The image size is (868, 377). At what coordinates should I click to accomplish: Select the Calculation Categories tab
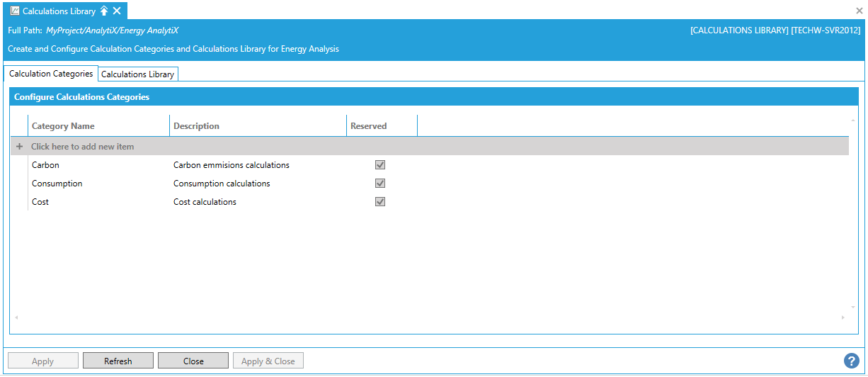[x=51, y=74]
